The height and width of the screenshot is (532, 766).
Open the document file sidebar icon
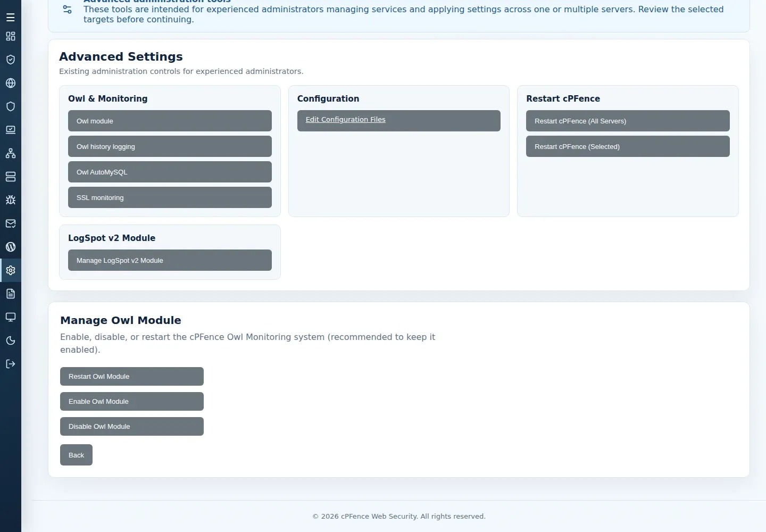click(x=11, y=294)
